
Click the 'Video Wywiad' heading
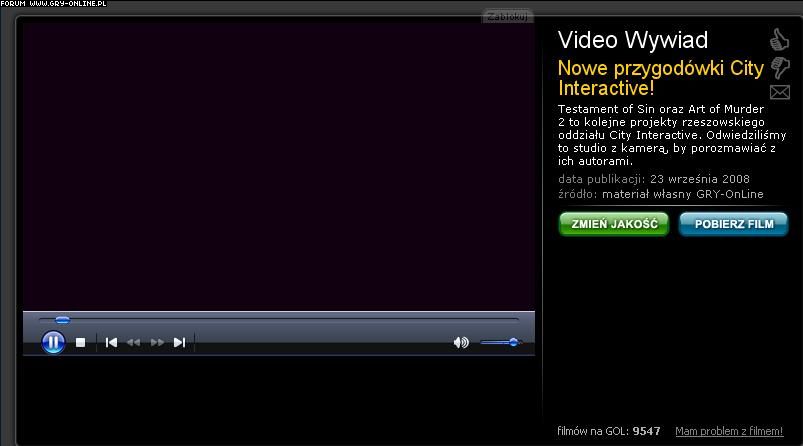632,40
